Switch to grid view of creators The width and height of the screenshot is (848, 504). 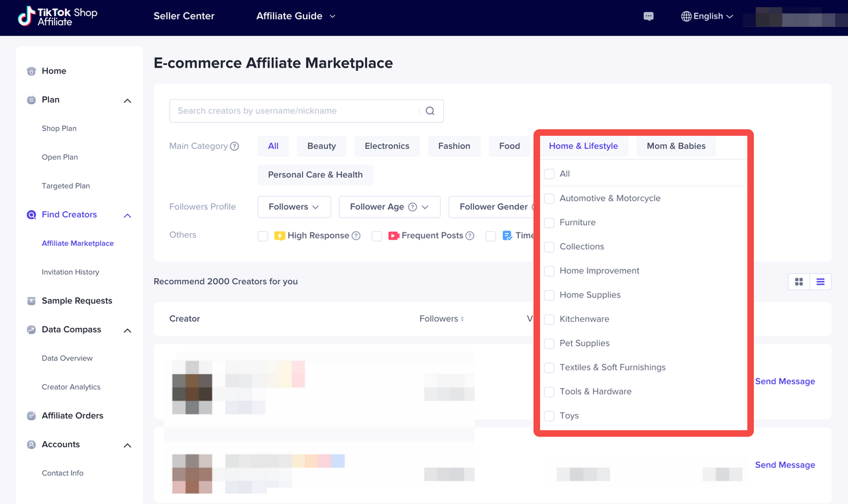[798, 281]
